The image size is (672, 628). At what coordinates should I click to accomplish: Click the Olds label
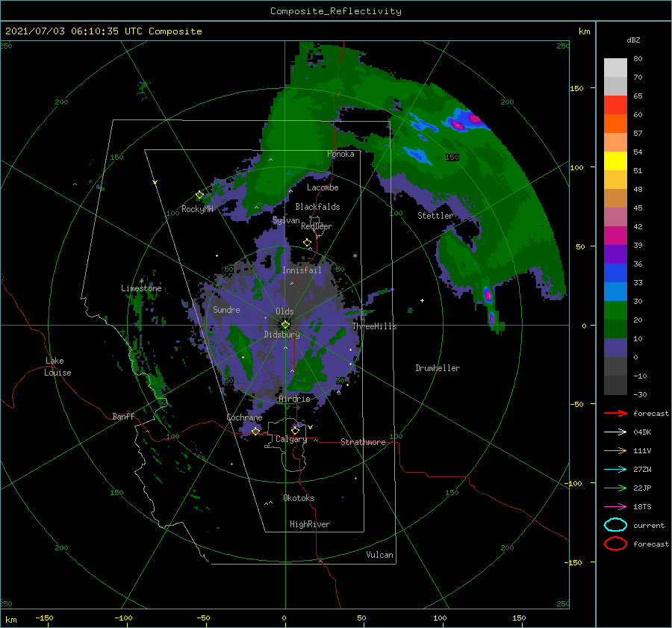click(x=284, y=311)
